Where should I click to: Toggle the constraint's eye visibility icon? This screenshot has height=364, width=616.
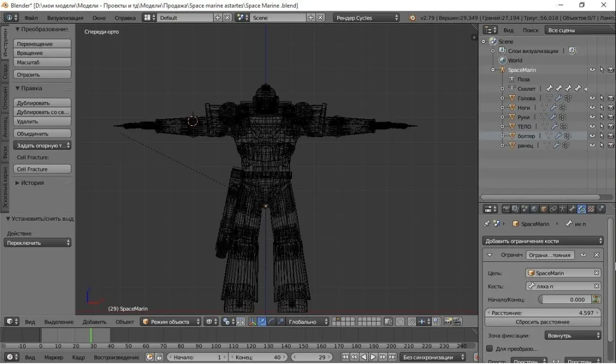tap(583, 255)
